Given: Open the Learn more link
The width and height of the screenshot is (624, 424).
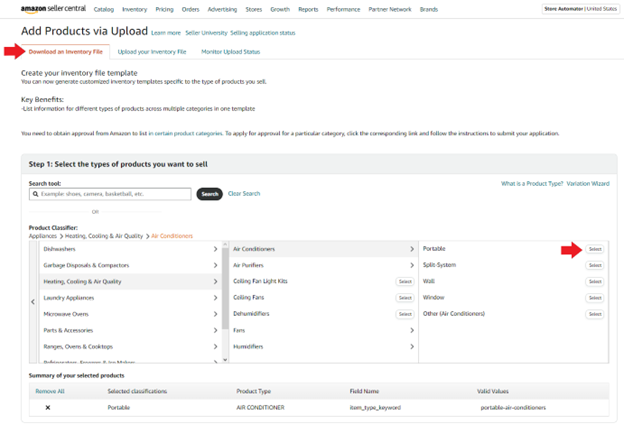Looking at the screenshot, I should pyautogui.click(x=166, y=33).
